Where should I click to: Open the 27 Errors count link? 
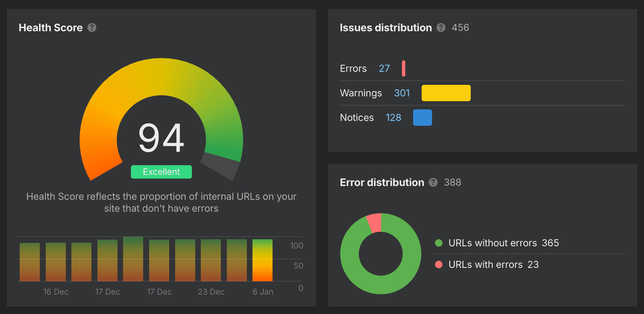click(x=384, y=68)
